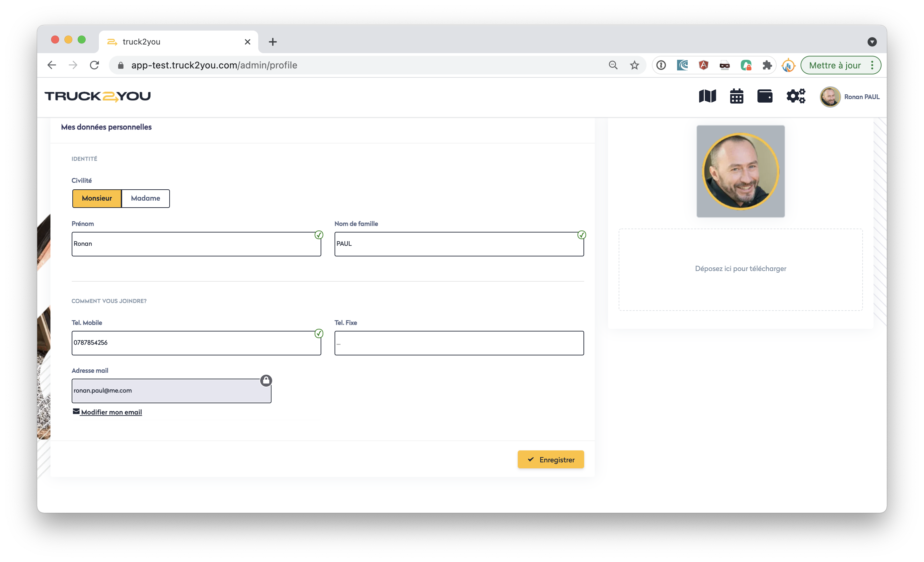Open the map view icon
This screenshot has height=562, width=924.
[x=707, y=96]
